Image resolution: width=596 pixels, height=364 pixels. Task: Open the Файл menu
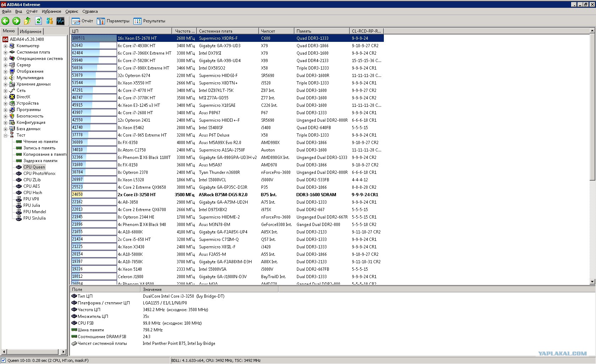(6, 11)
